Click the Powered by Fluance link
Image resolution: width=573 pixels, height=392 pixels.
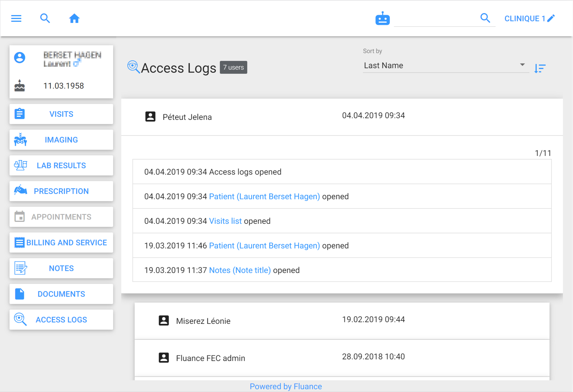click(286, 386)
